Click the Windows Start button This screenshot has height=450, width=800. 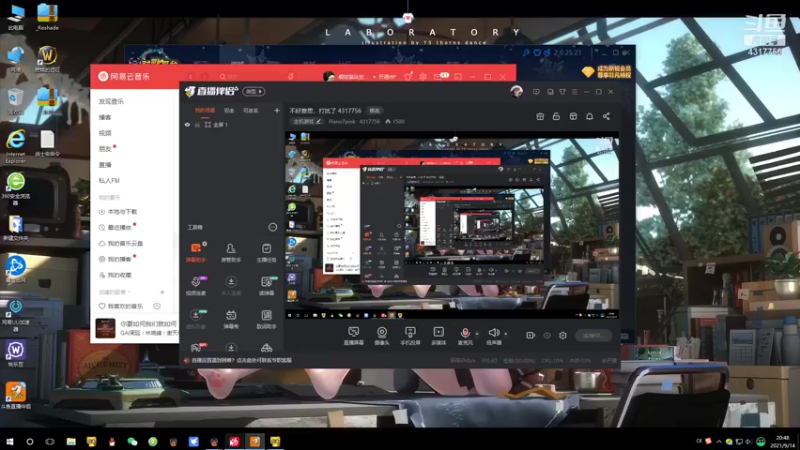click(x=9, y=441)
